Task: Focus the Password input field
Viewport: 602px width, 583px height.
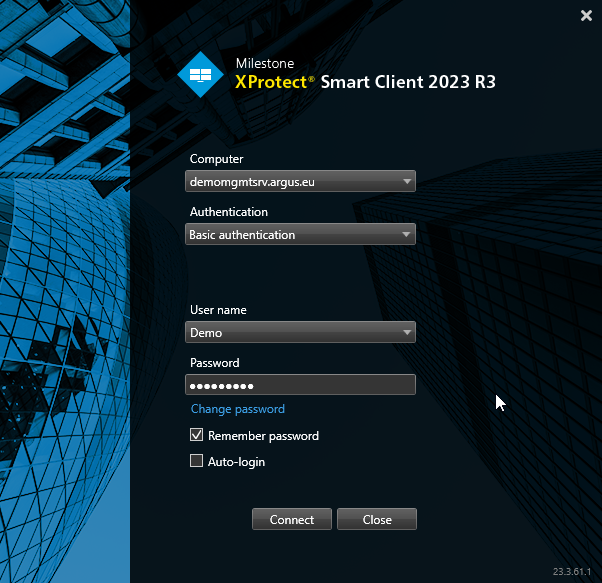Action: pos(300,386)
